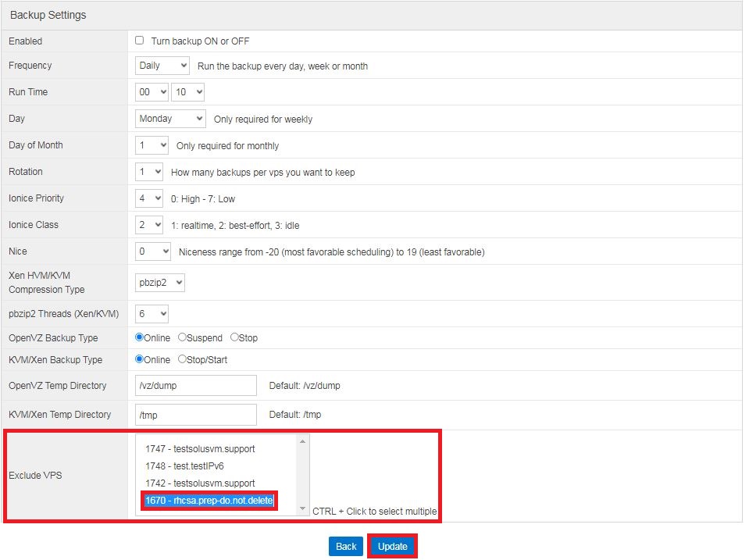Enable the Turn backup ON checkbox
The image size is (749, 560).
(140, 41)
